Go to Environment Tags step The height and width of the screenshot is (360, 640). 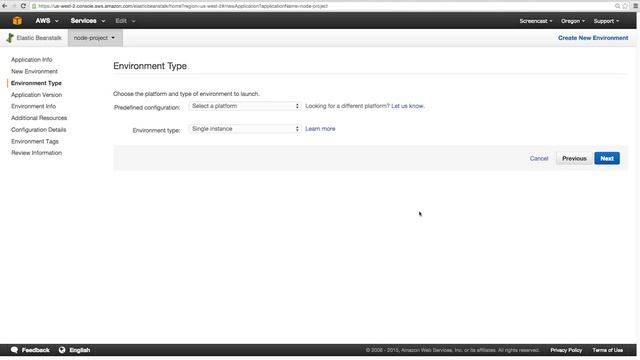tap(35, 141)
